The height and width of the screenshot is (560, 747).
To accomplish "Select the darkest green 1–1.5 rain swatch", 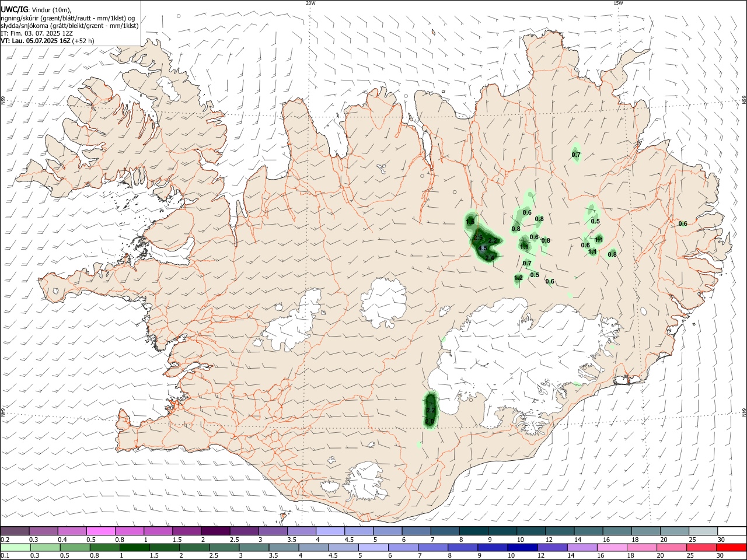I will tap(135, 547).
